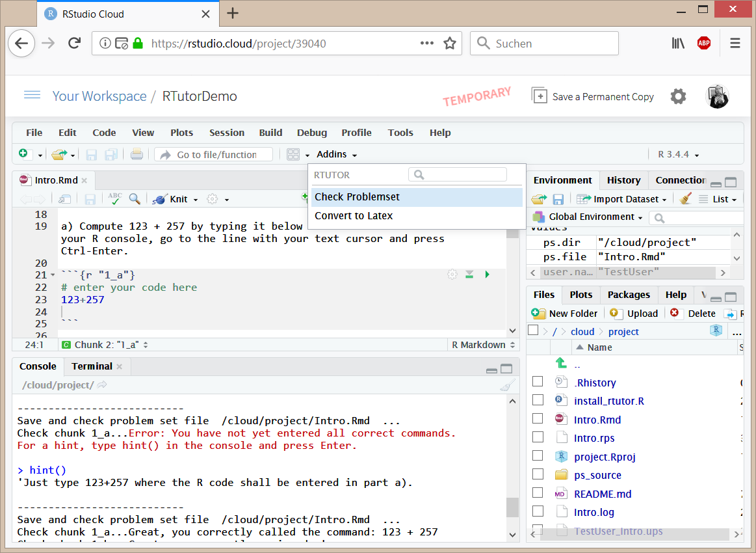Click the workspace panes grid icon

coord(293,154)
